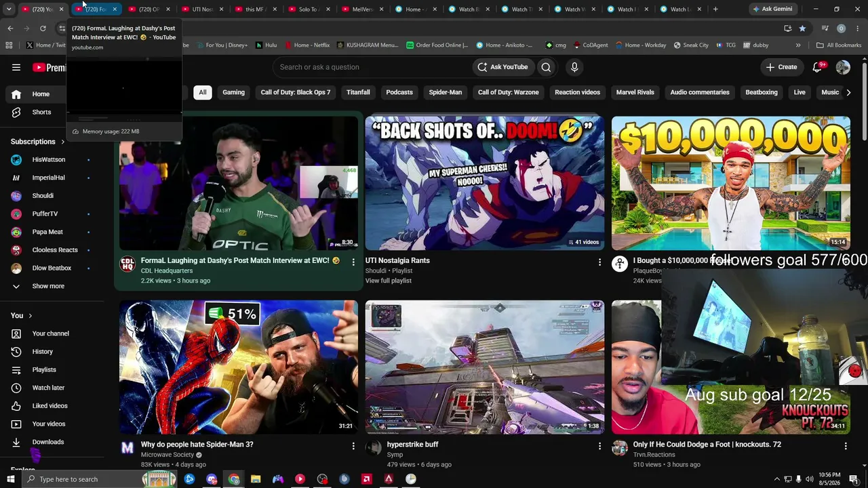868x488 pixels.
Task: Open a new browser tab
Action: point(715,9)
